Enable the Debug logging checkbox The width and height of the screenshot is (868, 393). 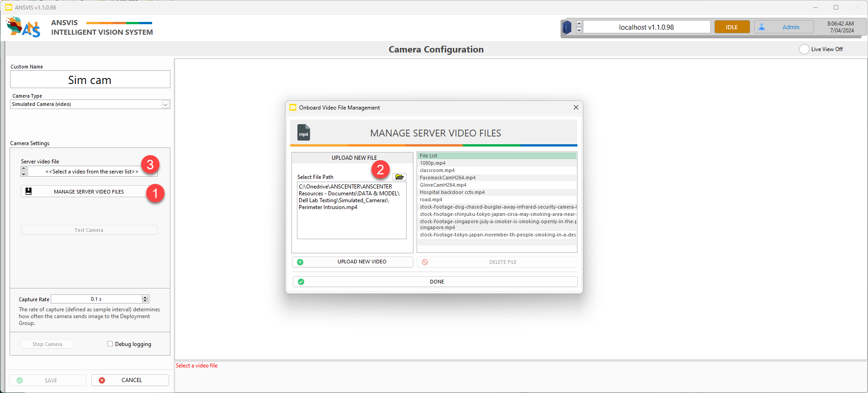tap(110, 344)
